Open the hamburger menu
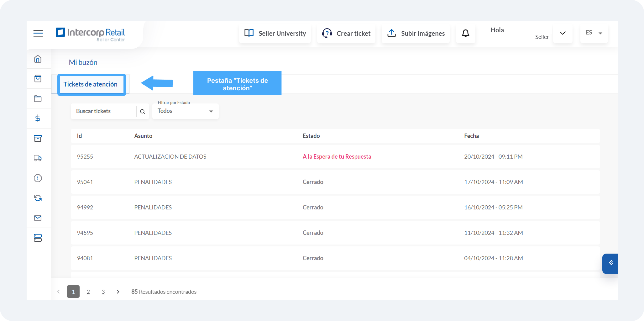This screenshot has height=321, width=644. click(x=38, y=33)
